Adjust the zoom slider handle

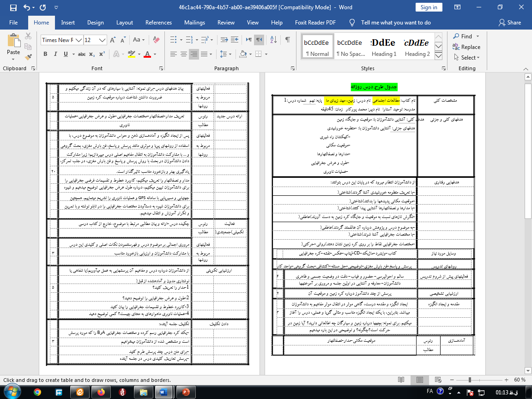pyautogui.click(x=470, y=380)
